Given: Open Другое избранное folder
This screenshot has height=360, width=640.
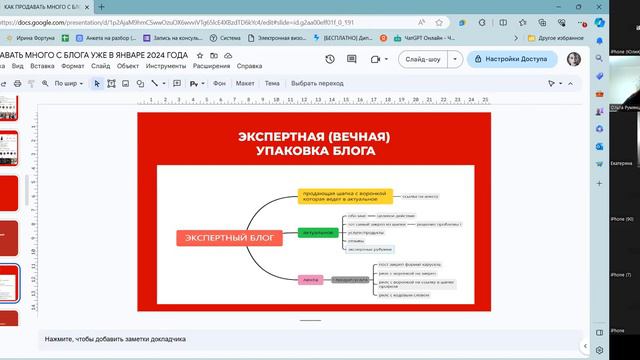Looking at the screenshot, I should point(556,38).
